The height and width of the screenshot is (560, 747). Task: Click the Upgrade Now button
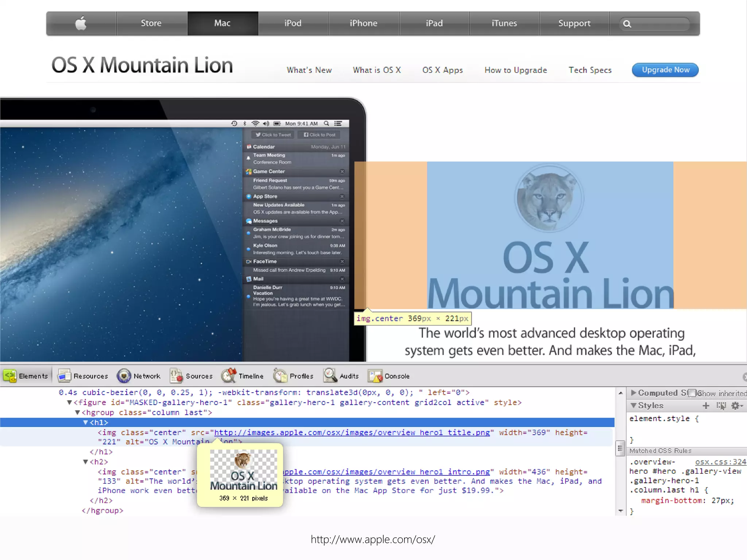click(665, 70)
